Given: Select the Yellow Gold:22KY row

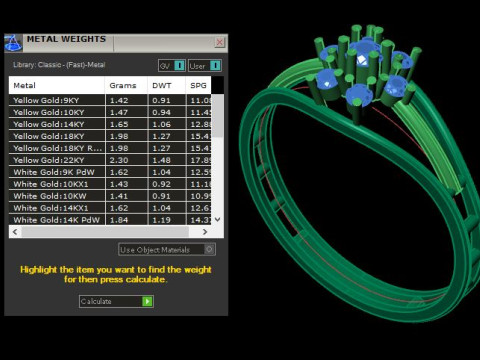Looking at the screenshot, I should (x=110, y=160).
